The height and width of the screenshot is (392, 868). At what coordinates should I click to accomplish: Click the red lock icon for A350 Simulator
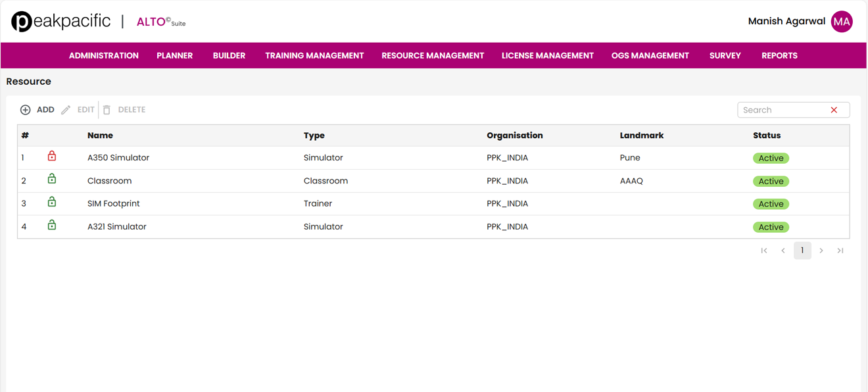(52, 157)
